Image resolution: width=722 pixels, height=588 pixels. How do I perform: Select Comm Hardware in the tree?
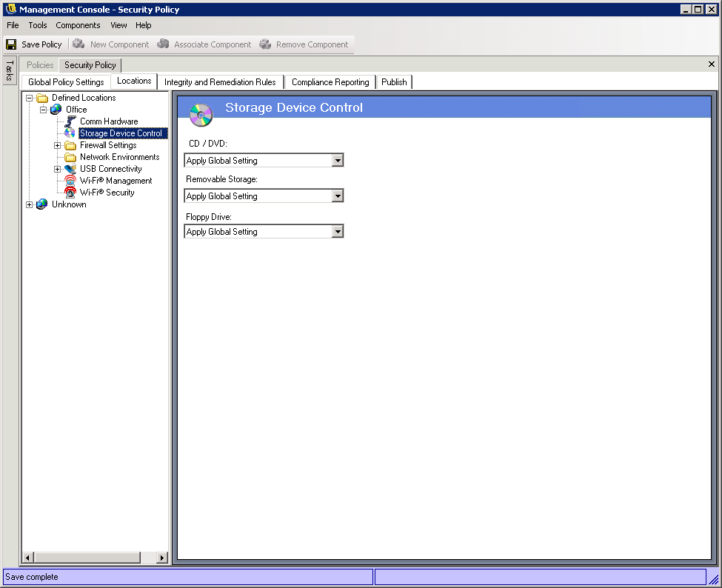pos(109,121)
